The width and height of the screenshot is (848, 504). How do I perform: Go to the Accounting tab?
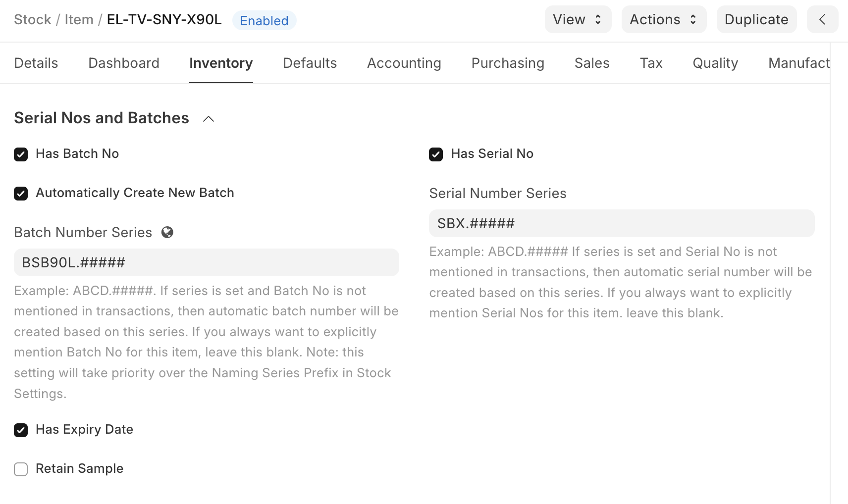(x=404, y=63)
